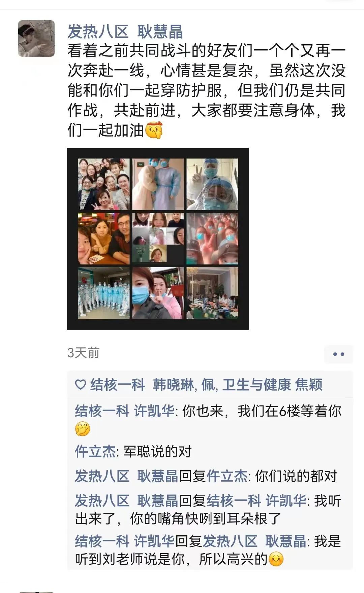Tap the 3天前 timestamp
Image resolution: width=364 pixels, height=593 pixels.
83,353
